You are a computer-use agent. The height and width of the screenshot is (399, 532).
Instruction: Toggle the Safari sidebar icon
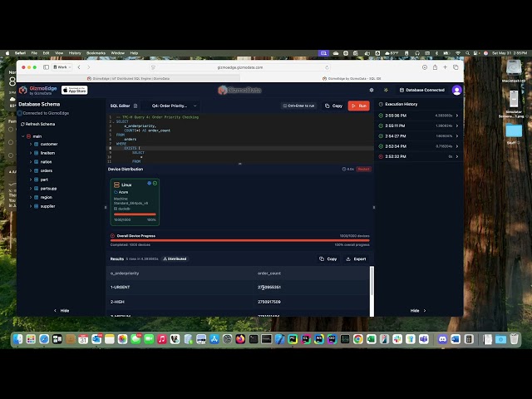click(x=46, y=67)
